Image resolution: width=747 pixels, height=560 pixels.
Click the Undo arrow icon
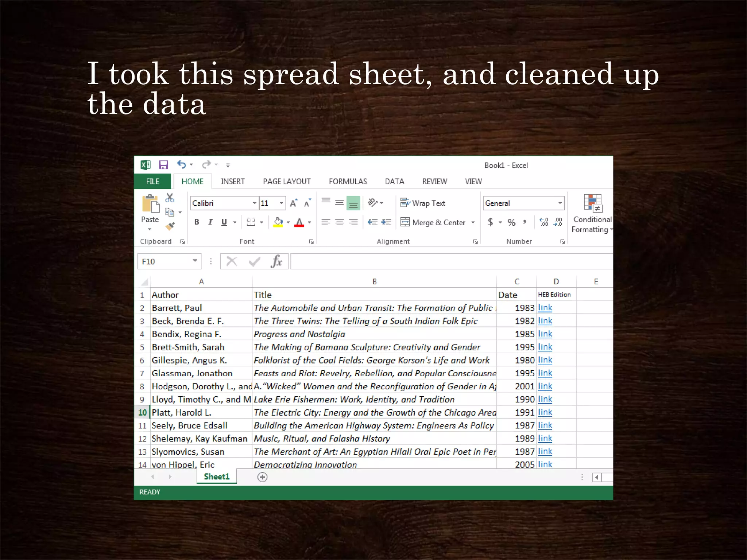[181, 164]
